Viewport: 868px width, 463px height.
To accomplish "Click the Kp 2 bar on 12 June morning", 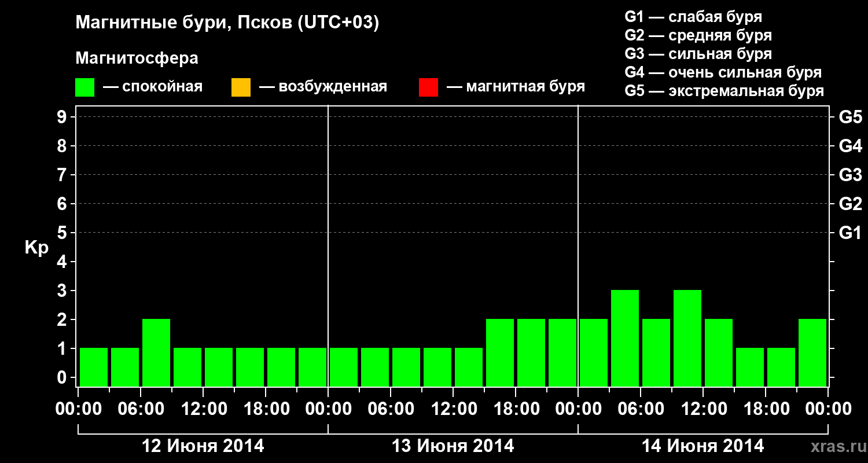I will click(x=156, y=352).
